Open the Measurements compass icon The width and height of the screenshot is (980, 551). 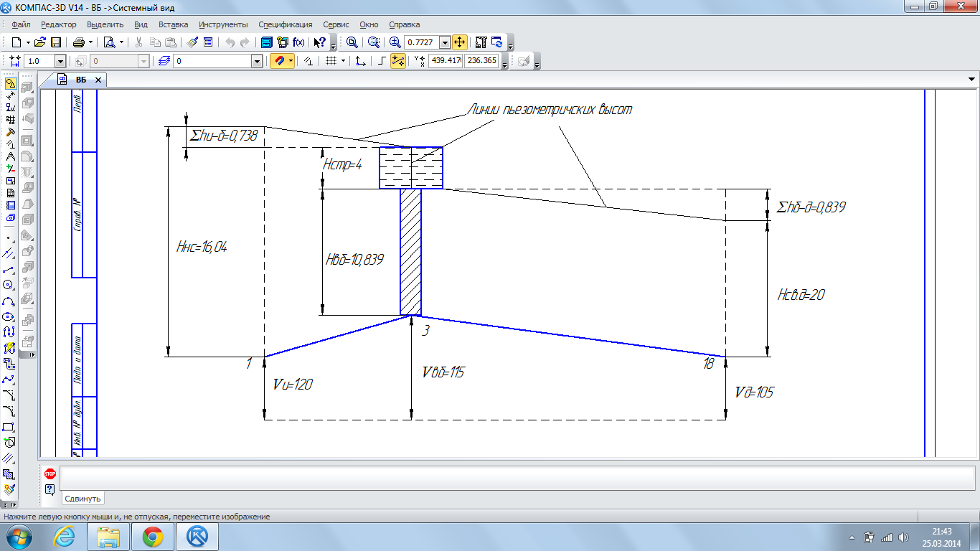[x=11, y=156]
